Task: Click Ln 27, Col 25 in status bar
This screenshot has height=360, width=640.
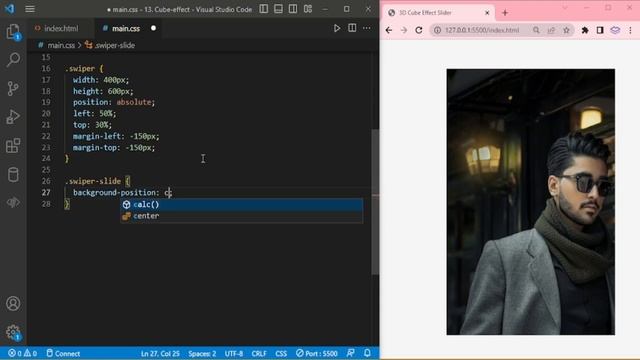Action: 160,353
